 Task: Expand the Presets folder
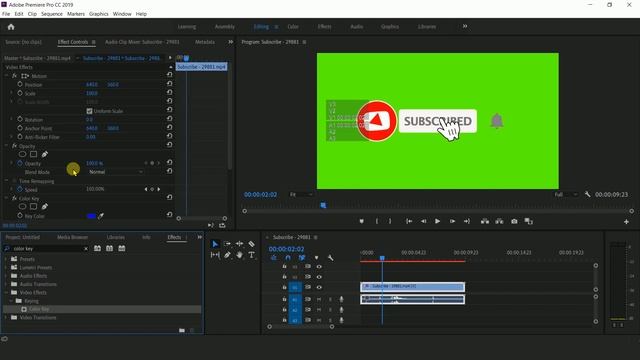(6, 259)
